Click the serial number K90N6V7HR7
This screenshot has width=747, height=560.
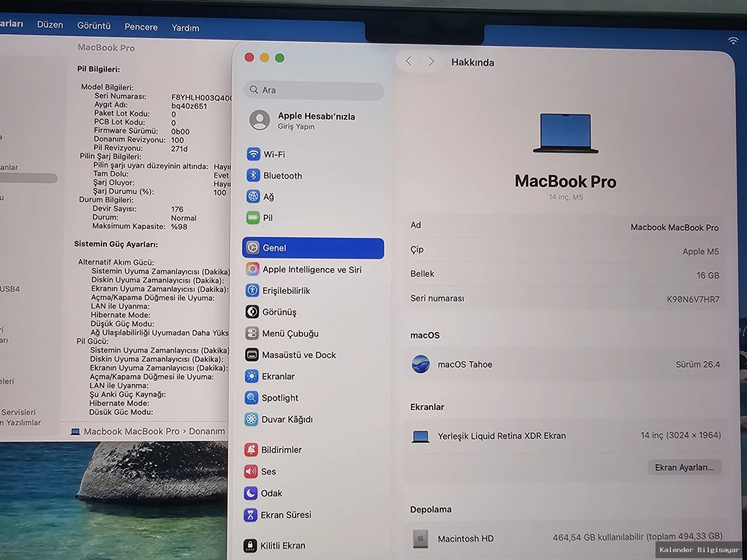click(x=693, y=299)
